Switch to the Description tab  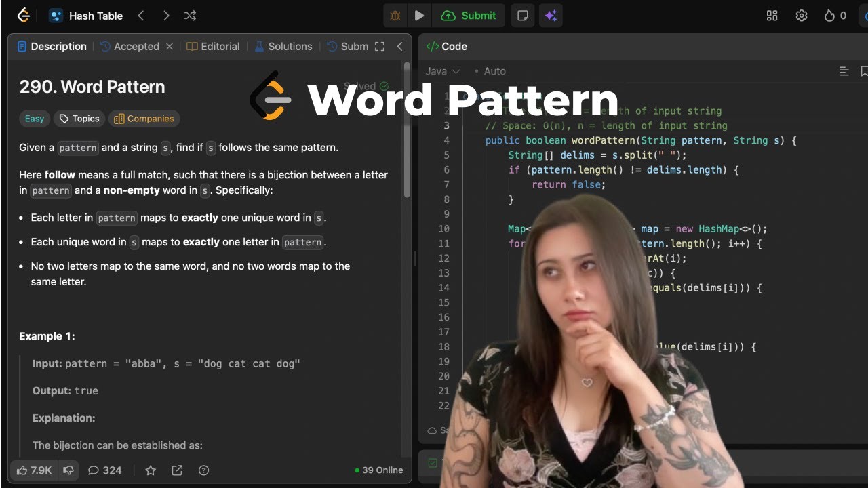point(52,47)
